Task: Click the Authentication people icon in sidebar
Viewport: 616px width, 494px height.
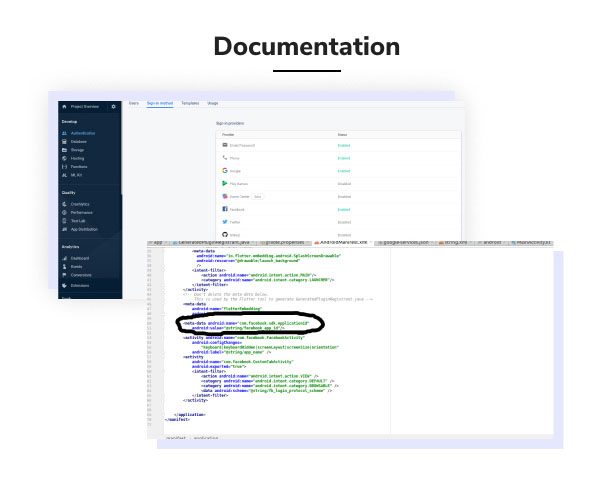Action: pyautogui.click(x=64, y=133)
